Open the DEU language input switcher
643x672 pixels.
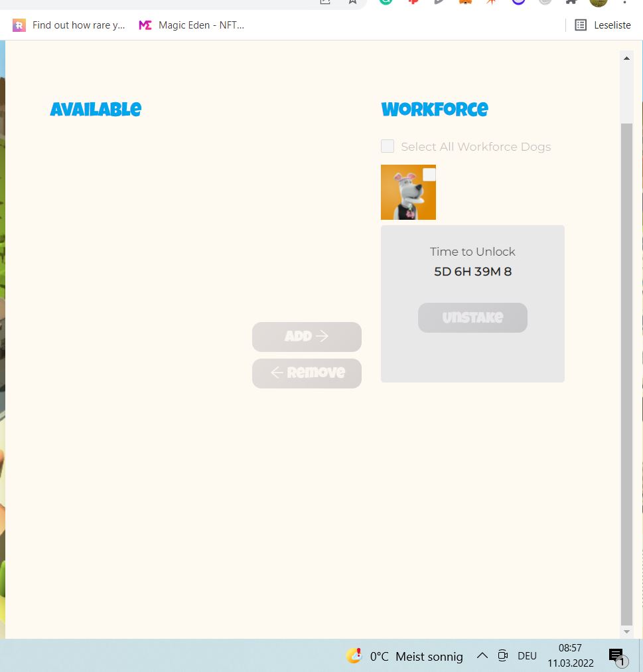tap(527, 656)
